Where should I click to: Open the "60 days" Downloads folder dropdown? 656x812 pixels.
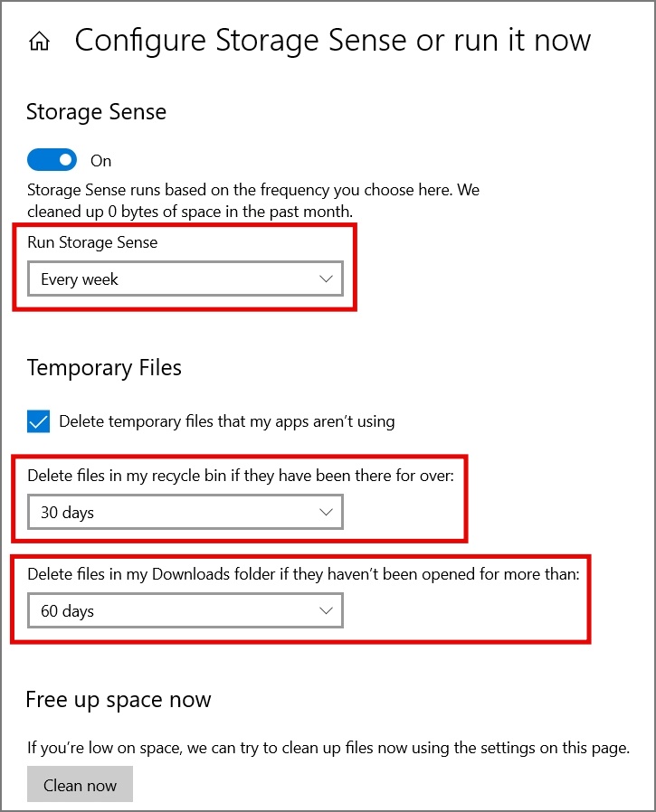tap(185, 611)
